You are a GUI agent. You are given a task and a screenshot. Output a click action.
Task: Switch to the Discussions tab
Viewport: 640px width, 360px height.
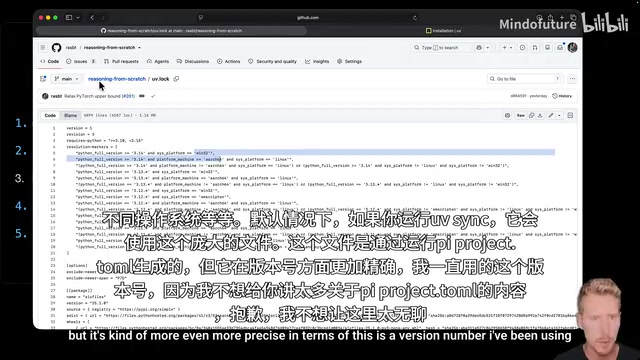click(193, 61)
